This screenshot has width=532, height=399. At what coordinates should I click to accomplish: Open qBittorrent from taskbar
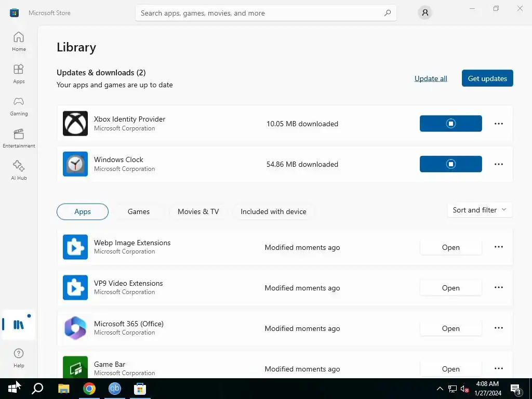[x=115, y=389]
